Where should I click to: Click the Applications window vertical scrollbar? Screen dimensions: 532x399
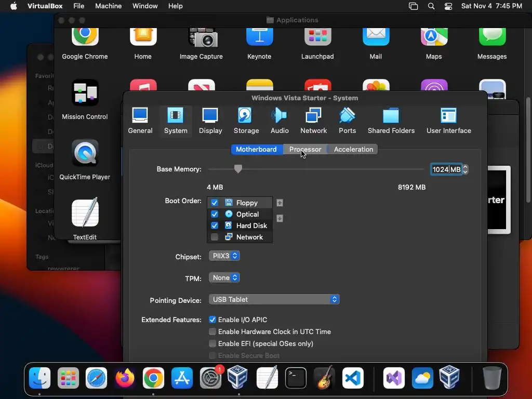click(528, 151)
